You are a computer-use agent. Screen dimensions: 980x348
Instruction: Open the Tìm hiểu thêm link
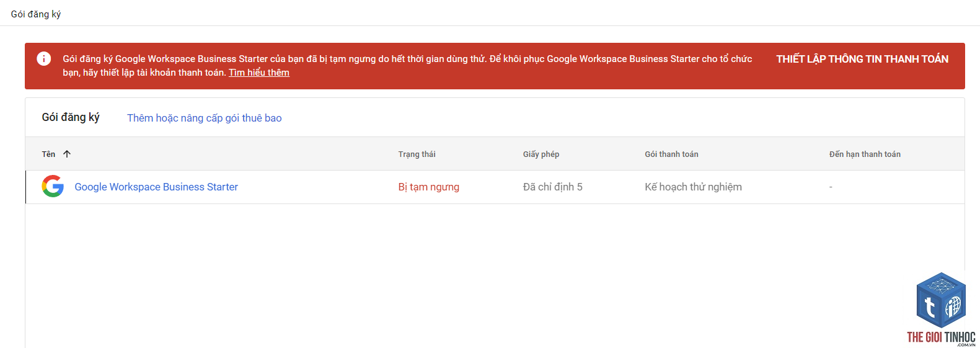[259, 73]
